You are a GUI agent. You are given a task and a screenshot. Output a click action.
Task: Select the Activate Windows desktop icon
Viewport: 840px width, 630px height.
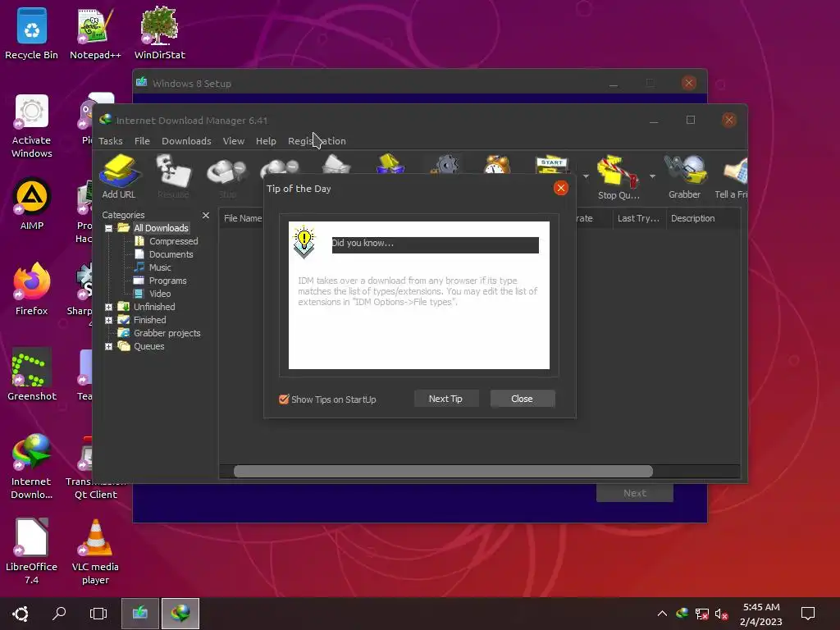point(32,126)
